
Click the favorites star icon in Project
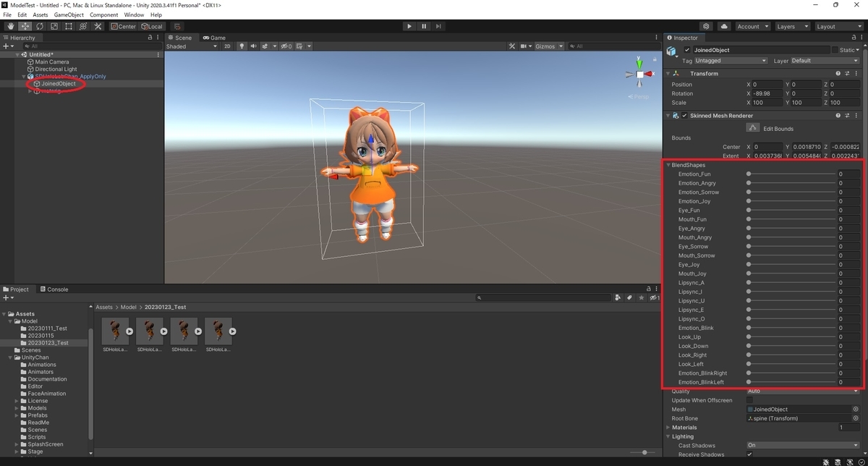click(x=642, y=297)
